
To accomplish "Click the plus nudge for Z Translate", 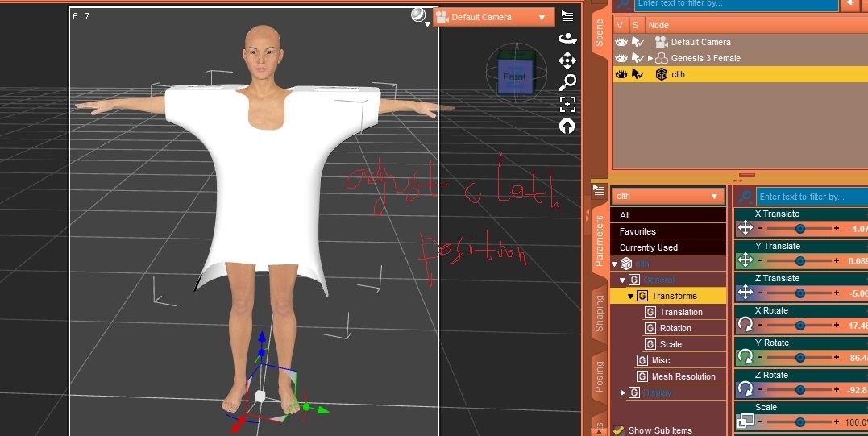I will pyautogui.click(x=837, y=293).
